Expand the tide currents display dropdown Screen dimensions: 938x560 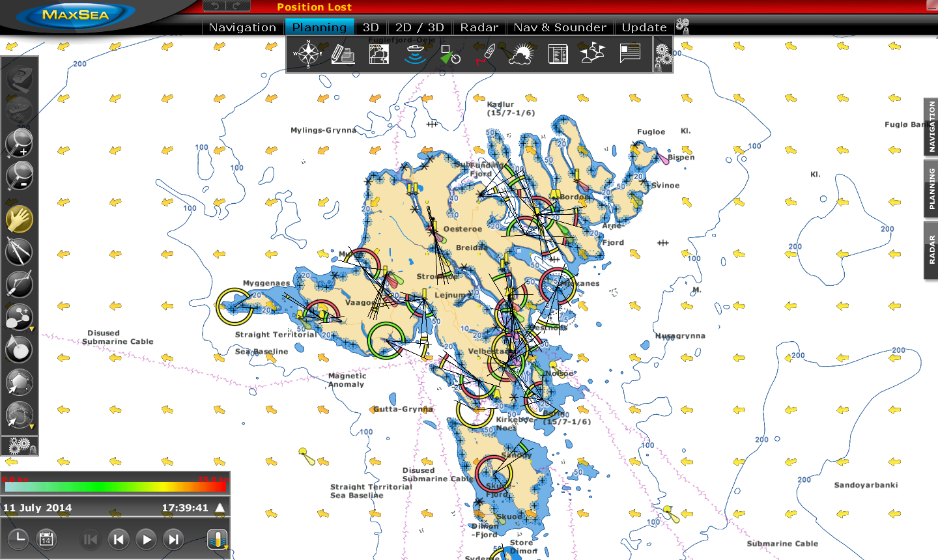tap(217, 539)
